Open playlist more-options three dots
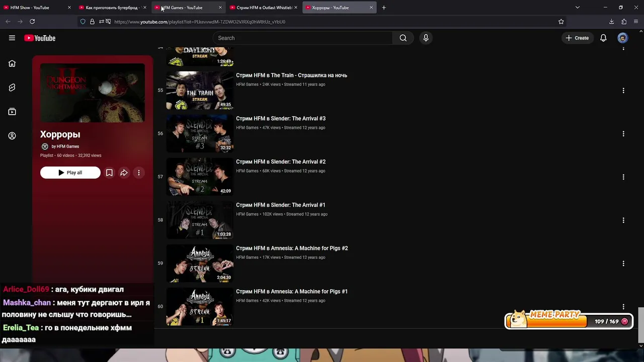 pos(139,172)
